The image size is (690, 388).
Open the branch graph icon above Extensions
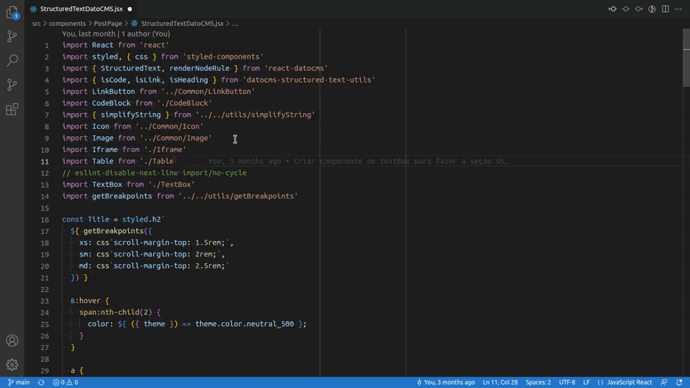pos(12,84)
